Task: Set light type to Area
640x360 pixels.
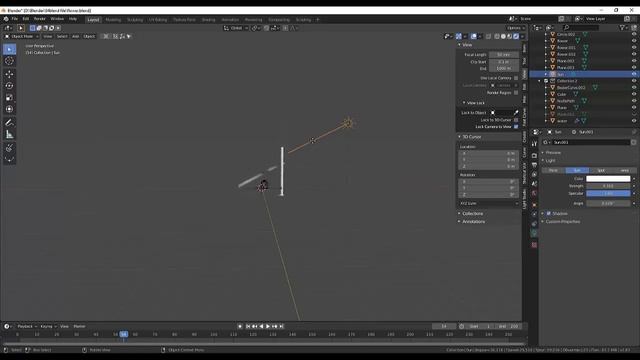Action: [x=624, y=170]
